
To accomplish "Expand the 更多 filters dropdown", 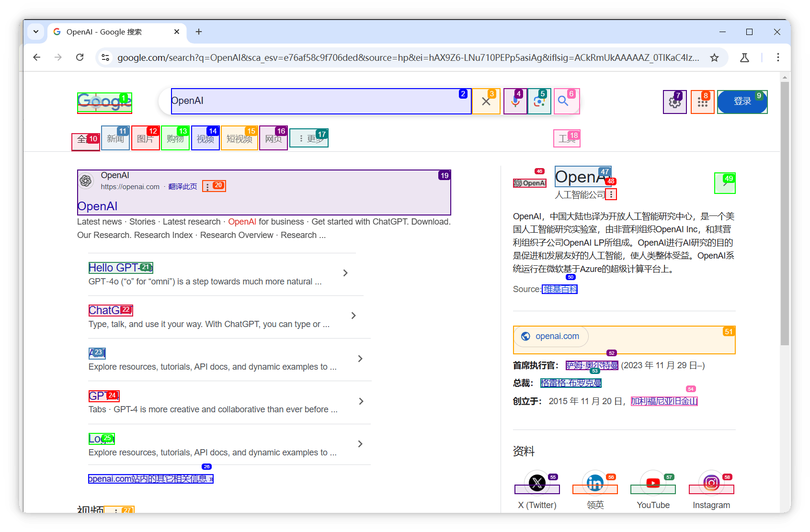I will pos(309,138).
